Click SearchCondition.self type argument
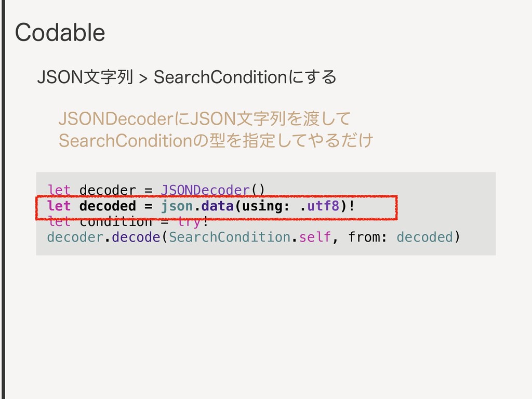This screenshot has width=532, height=399. [250, 237]
